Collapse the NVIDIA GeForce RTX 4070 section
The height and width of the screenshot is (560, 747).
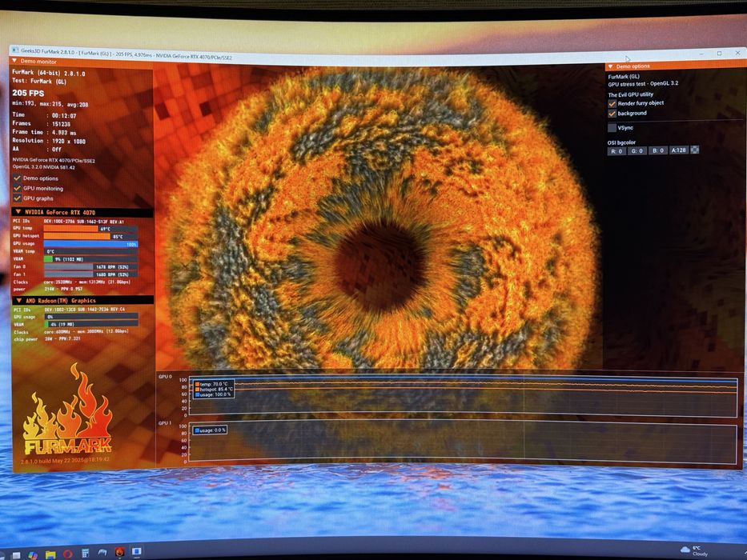18,212
